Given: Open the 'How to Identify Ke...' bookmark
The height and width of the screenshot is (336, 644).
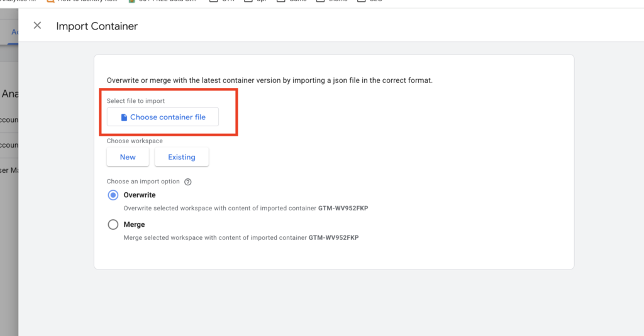Looking at the screenshot, I should pos(82,1).
